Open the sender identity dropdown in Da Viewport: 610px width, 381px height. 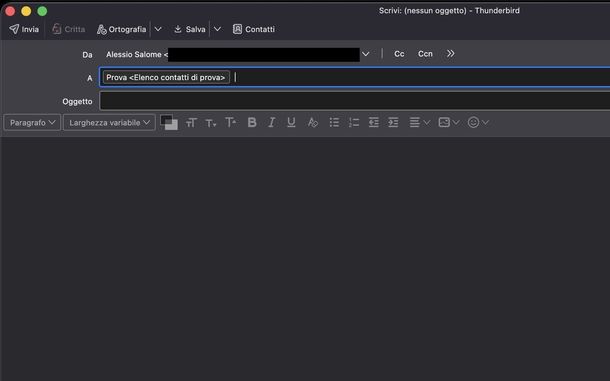pos(366,54)
